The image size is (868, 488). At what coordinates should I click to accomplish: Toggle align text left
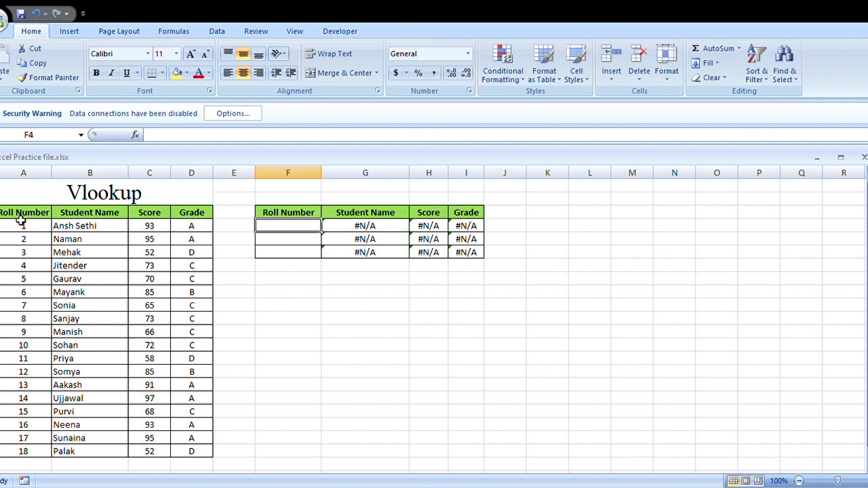228,73
